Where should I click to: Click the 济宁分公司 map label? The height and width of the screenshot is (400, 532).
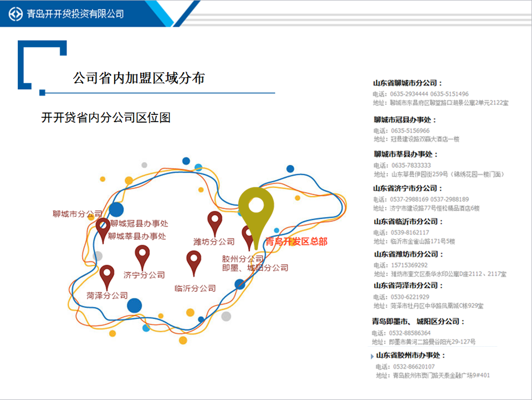144,275
